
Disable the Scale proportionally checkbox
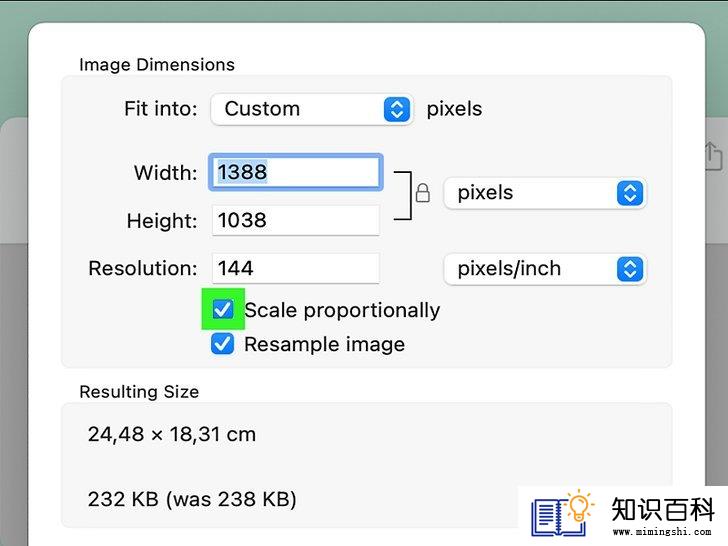click(x=222, y=310)
